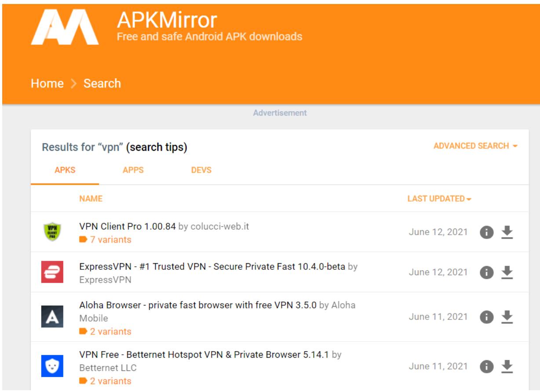Viewport: 540px width, 392px height.
Task: Show the 2 variants of Betternet VPN
Action: (x=106, y=381)
